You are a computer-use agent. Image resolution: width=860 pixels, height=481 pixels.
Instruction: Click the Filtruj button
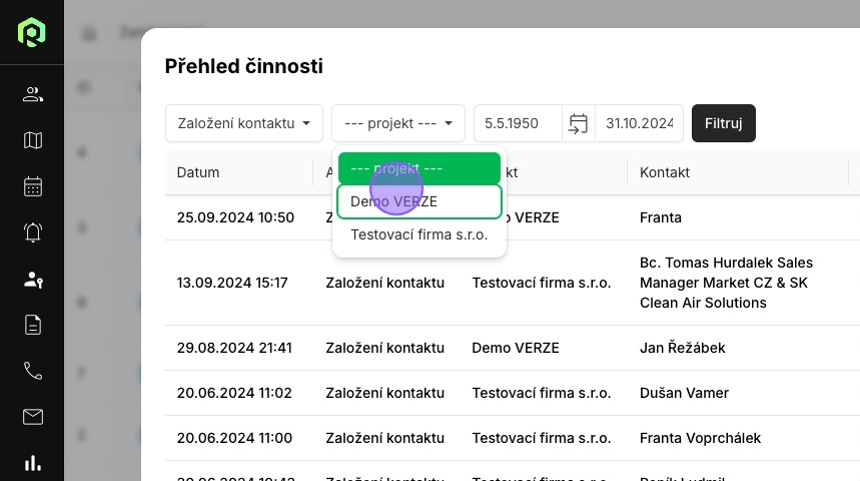click(723, 123)
